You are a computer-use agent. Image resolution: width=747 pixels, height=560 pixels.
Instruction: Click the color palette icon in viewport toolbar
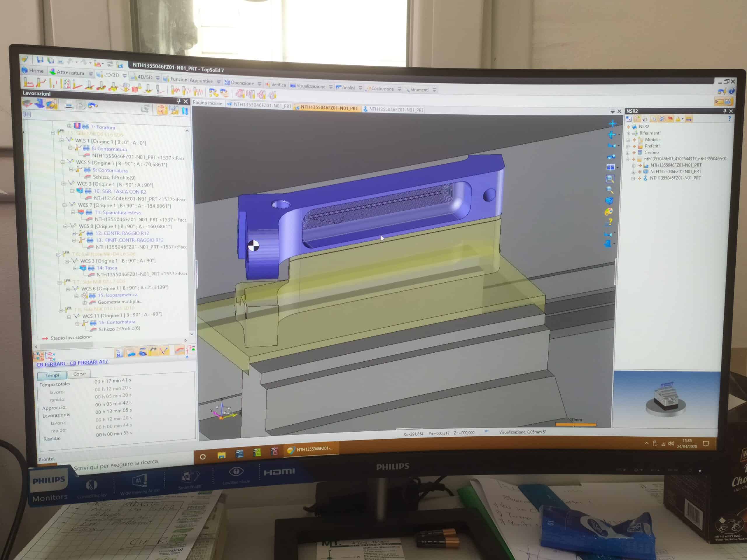[608, 212]
